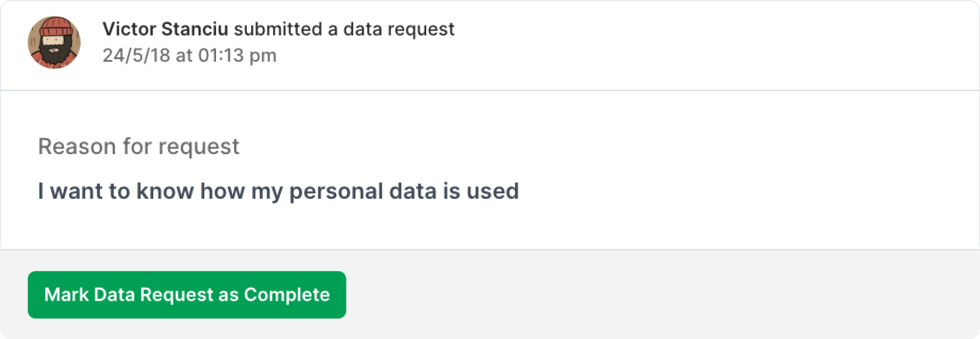
Task: Click the surname Stanciu in header
Action: 194,29
